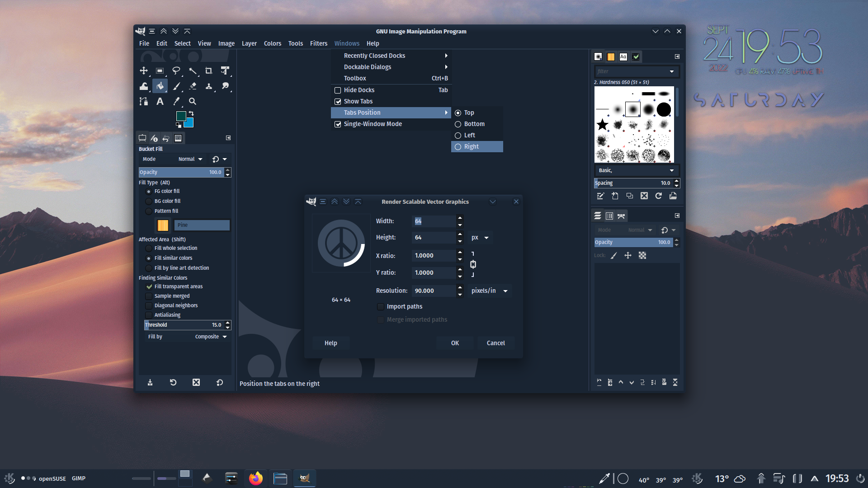This screenshot has width=868, height=488.
Task: Select the Fuzzy Select wand tool
Action: pyautogui.click(x=193, y=70)
